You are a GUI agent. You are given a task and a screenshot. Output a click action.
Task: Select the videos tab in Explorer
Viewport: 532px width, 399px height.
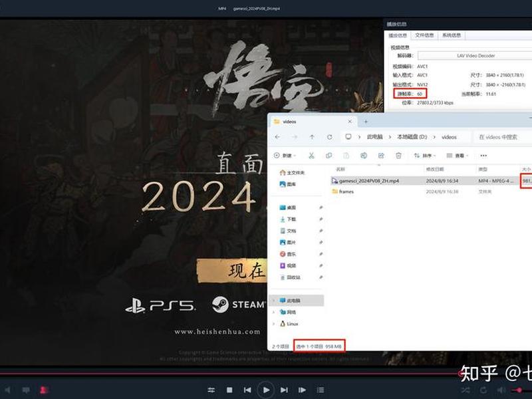coord(313,122)
